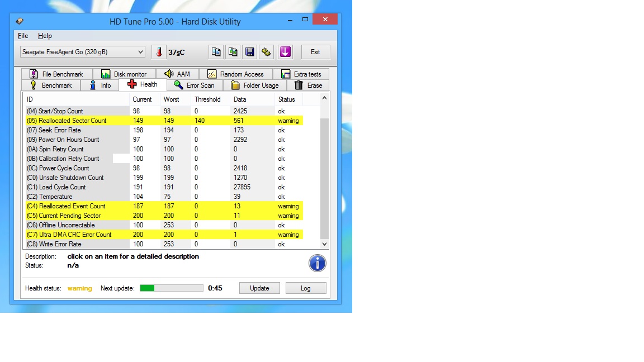Switch to the Erase tab
Viewport: 644px width, 362px height.
(309, 85)
